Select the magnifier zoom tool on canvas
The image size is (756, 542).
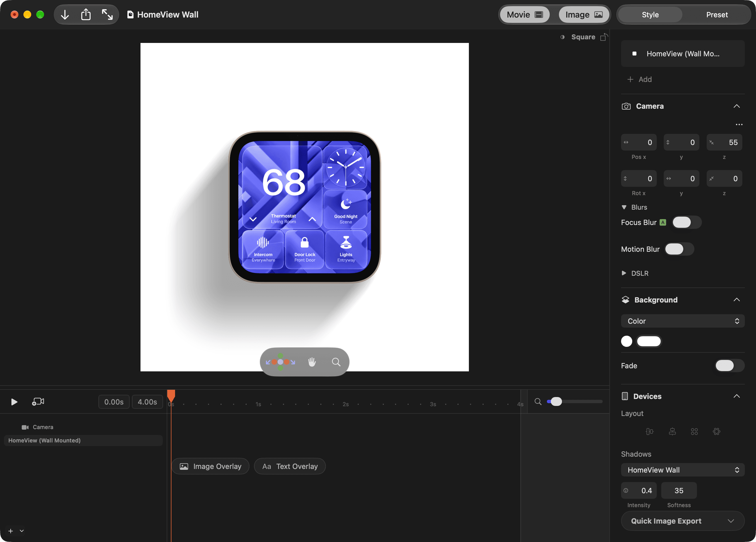(336, 362)
